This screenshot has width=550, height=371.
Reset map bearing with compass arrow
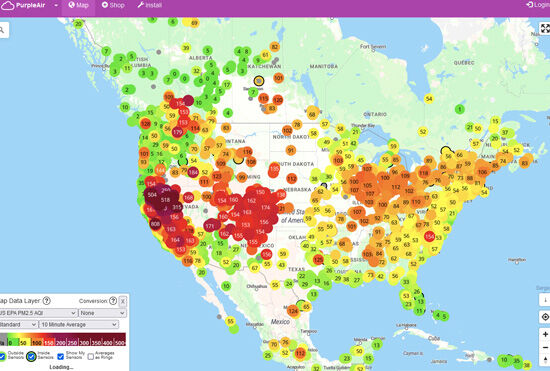[545, 359]
